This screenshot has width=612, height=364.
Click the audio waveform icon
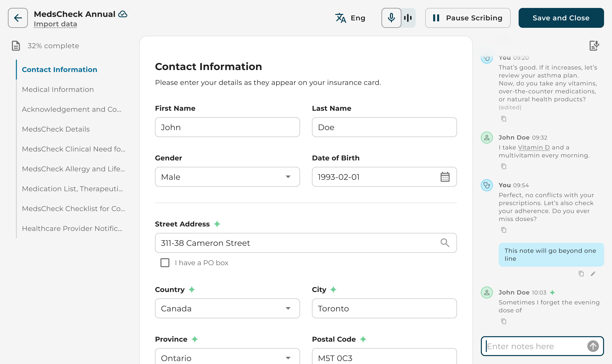coord(408,18)
